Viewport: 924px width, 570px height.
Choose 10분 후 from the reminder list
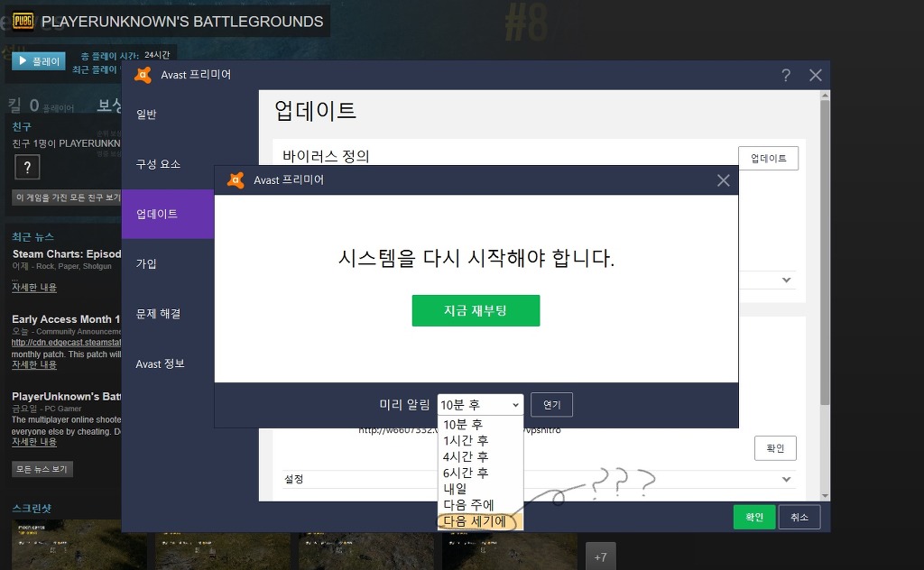(x=480, y=424)
